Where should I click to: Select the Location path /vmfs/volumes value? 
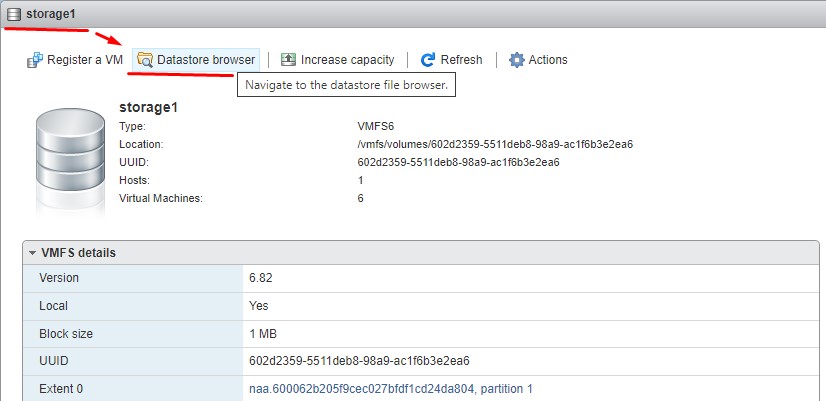point(495,144)
